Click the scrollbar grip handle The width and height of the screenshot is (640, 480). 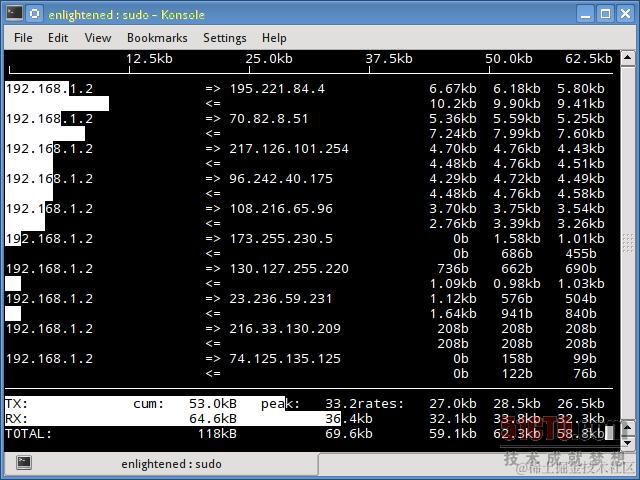628,244
